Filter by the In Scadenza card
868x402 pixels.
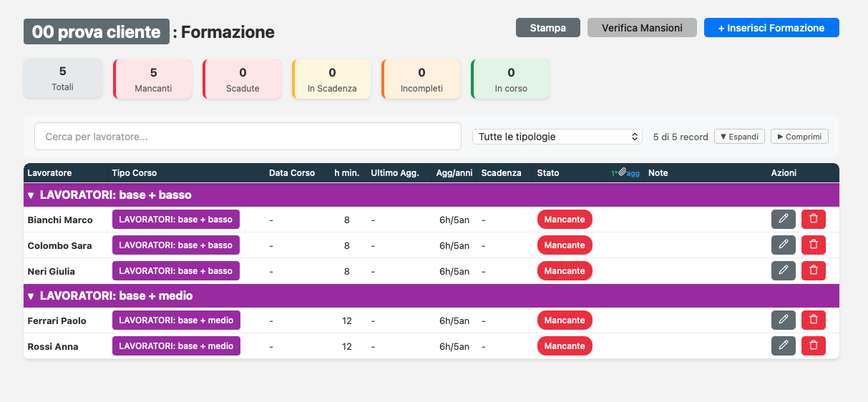click(x=331, y=79)
